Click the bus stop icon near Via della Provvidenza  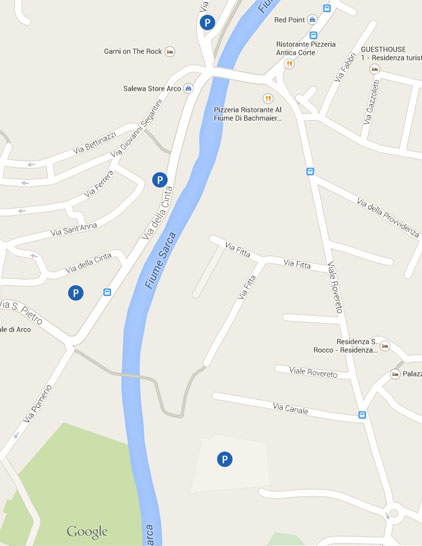click(x=310, y=171)
